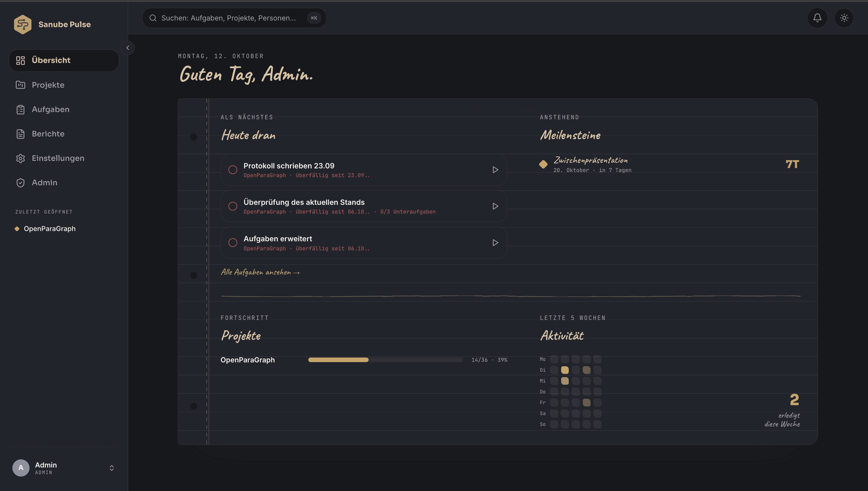
Task: Start timer for Aufgaben erweitert
Action: point(495,242)
